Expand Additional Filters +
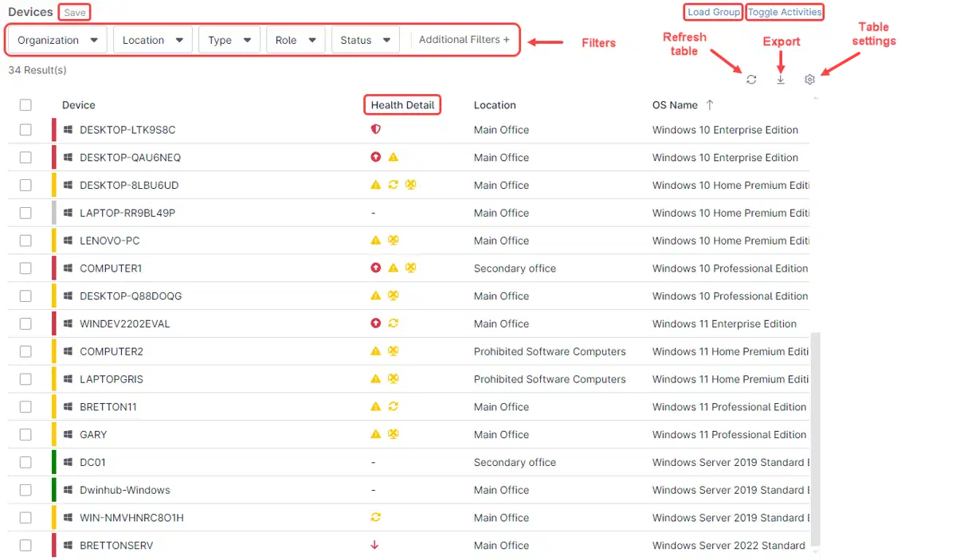 (x=464, y=40)
